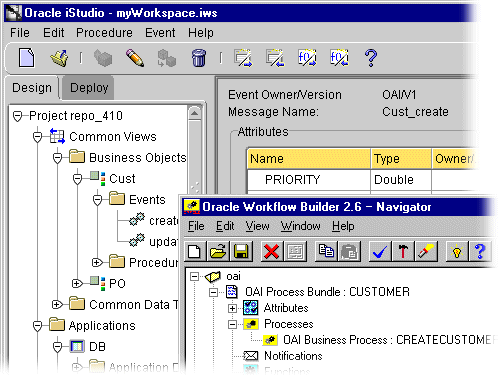
Task: Expand Attributes node in Navigator
Action: (x=232, y=308)
